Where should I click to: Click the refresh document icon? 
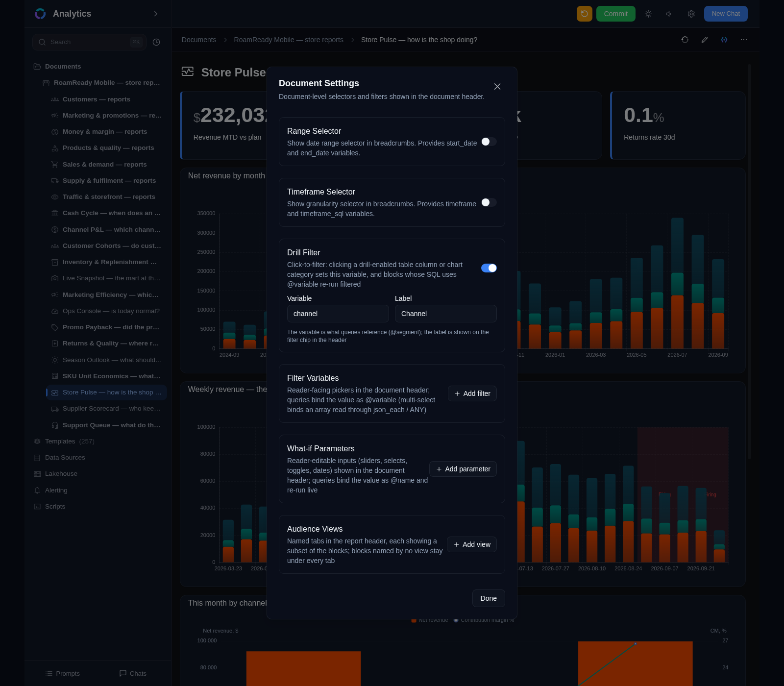tap(685, 40)
